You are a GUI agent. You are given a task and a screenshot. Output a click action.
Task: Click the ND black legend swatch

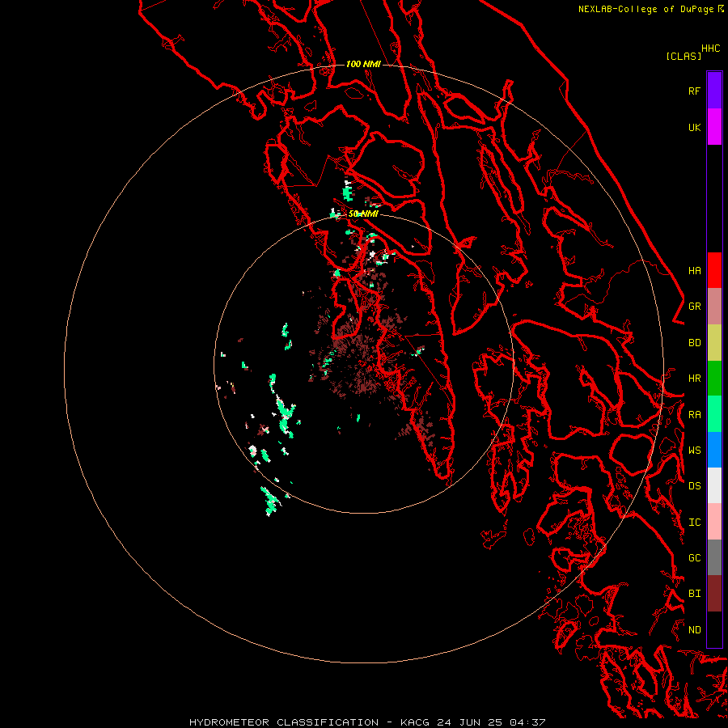tap(714, 629)
